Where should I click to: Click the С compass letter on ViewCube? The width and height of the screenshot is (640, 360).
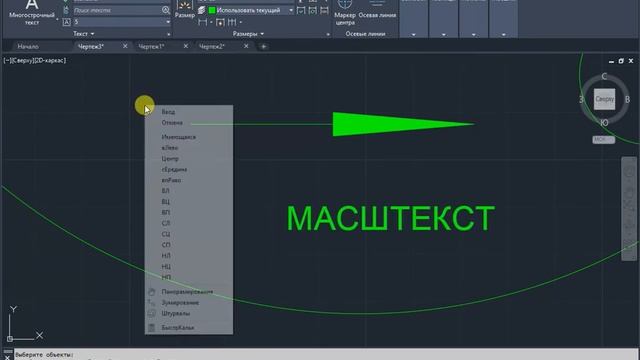(x=604, y=76)
